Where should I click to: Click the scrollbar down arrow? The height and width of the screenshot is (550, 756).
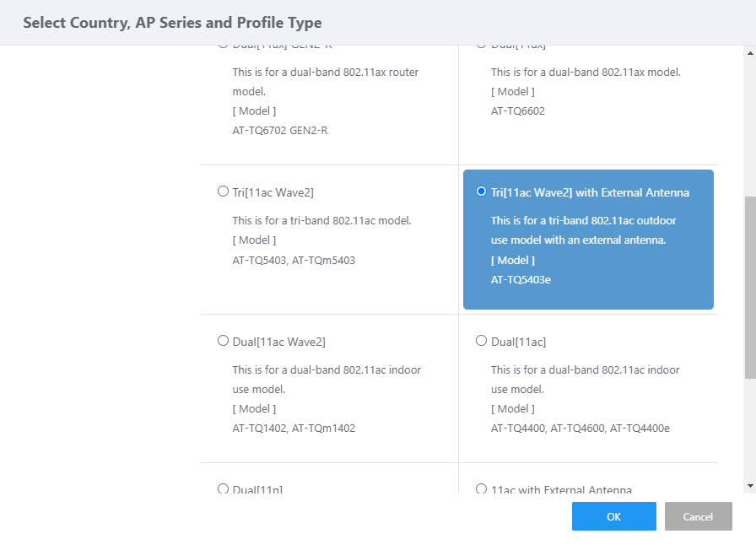click(x=750, y=486)
